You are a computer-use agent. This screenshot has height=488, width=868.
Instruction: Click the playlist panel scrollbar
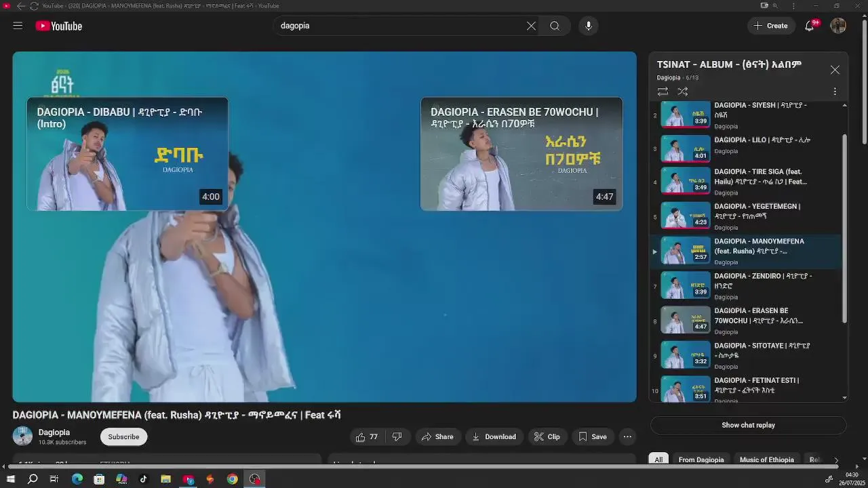click(844, 229)
